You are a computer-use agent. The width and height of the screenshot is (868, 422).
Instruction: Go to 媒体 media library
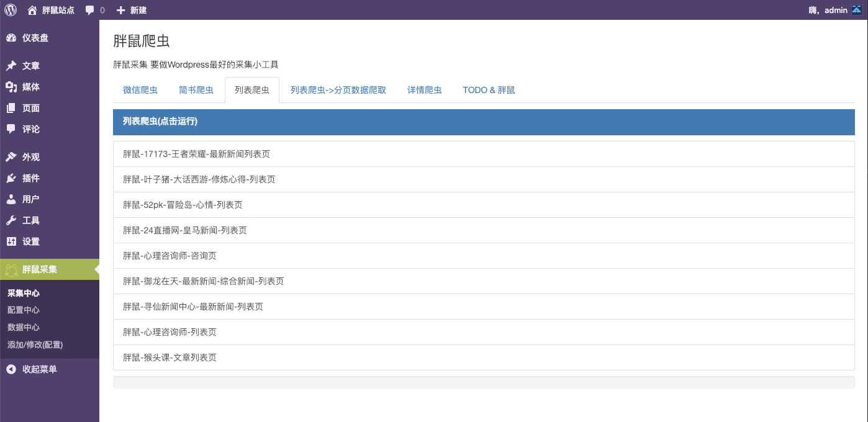(30, 87)
